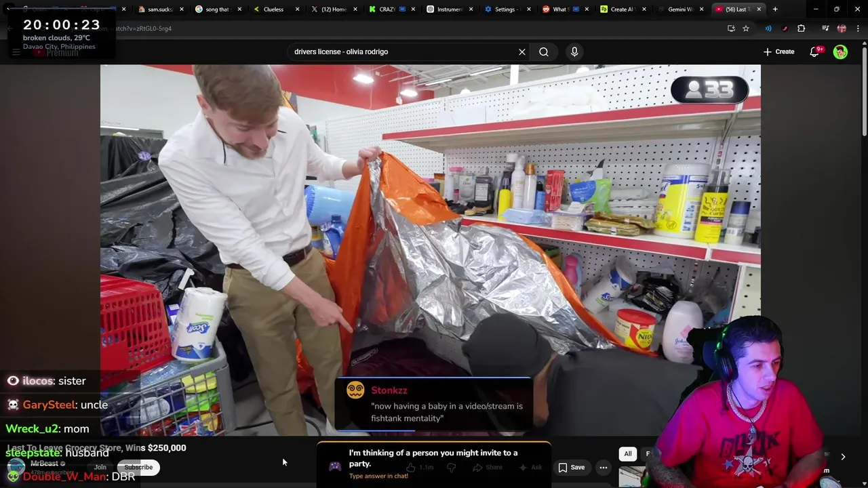Open the browser profile avatar in toolbar

pyautogui.click(x=842, y=28)
